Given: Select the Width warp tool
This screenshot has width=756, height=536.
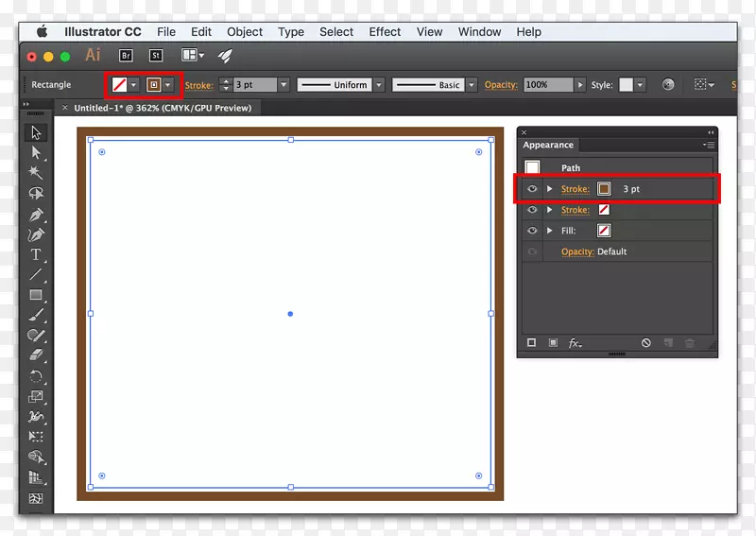Looking at the screenshot, I should (x=36, y=416).
